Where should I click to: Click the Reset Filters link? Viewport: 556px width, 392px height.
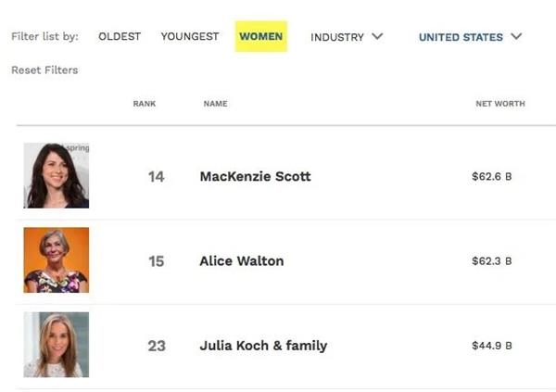click(x=44, y=70)
